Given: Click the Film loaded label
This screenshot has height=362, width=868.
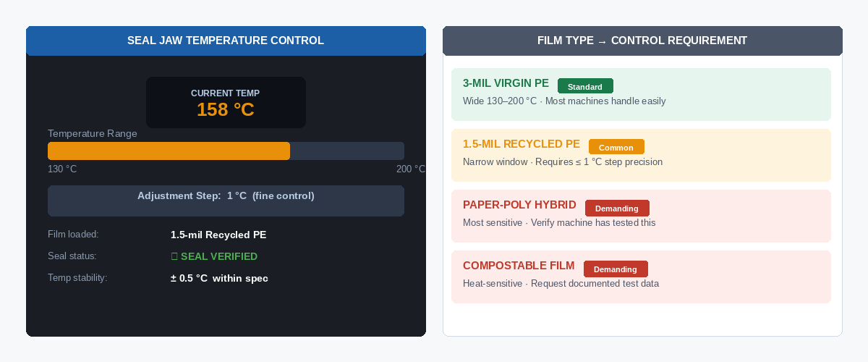Looking at the screenshot, I should point(73,235).
